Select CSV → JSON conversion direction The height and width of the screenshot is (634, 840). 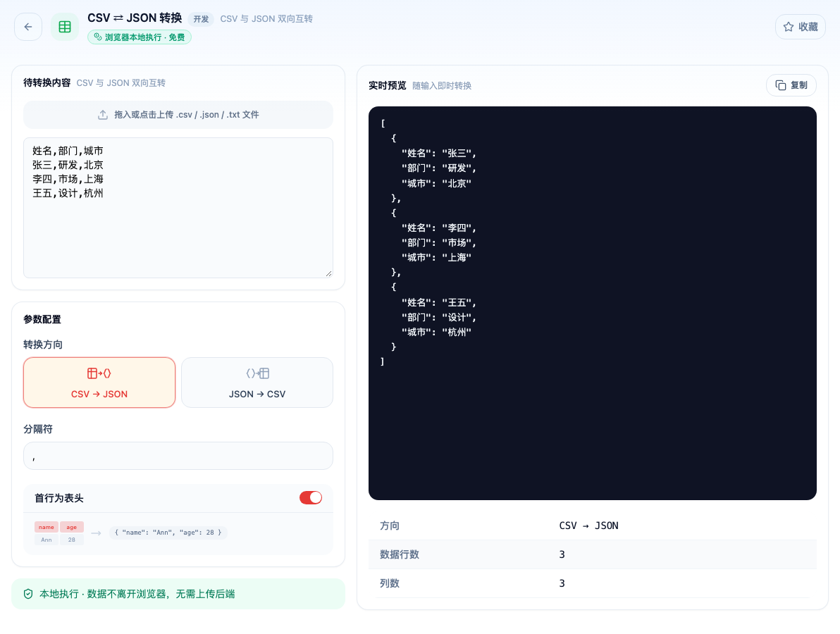click(x=99, y=383)
